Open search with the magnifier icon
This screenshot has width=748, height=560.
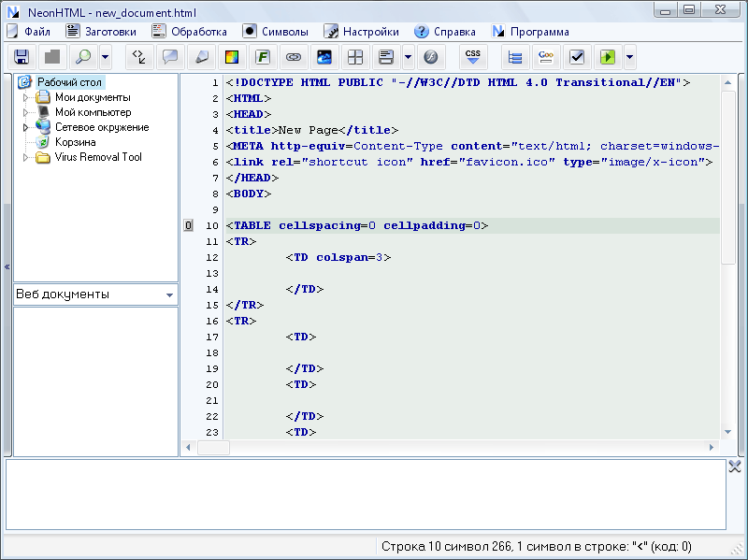click(x=83, y=57)
